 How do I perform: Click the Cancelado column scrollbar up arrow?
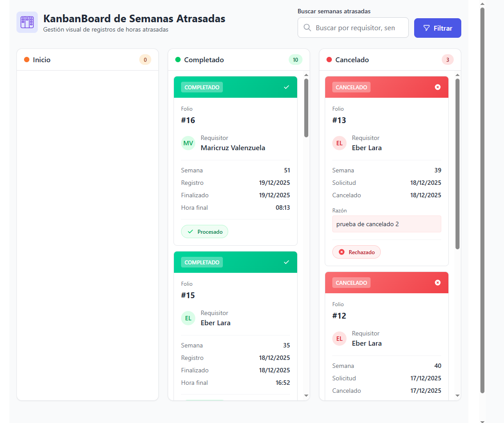tap(457, 75)
